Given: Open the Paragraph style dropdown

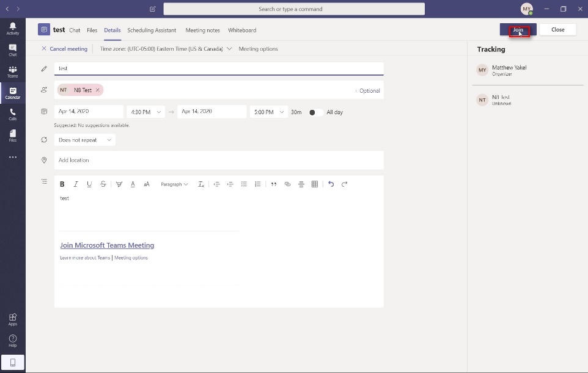Looking at the screenshot, I should click(x=174, y=184).
